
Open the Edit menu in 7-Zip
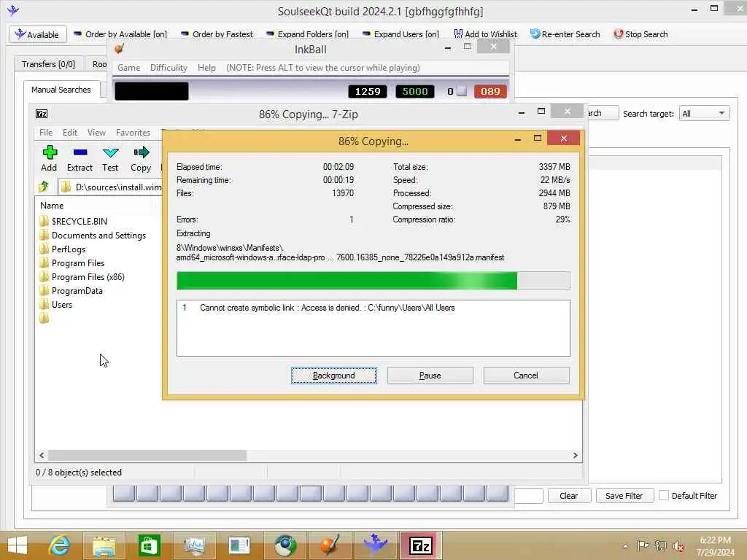pos(69,133)
